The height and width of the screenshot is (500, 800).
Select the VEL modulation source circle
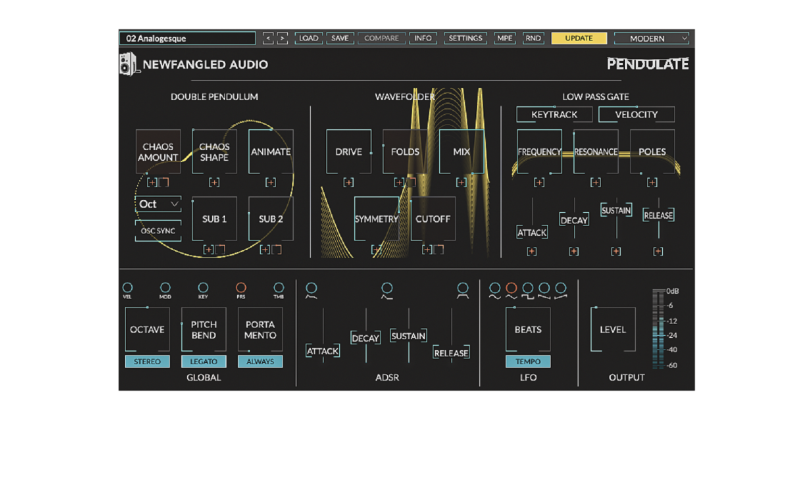(x=128, y=288)
